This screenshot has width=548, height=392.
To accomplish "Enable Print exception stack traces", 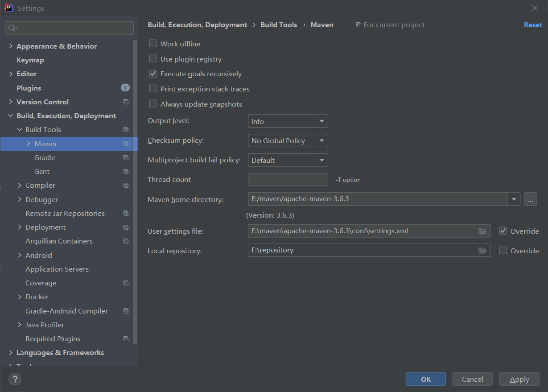I will 153,89.
